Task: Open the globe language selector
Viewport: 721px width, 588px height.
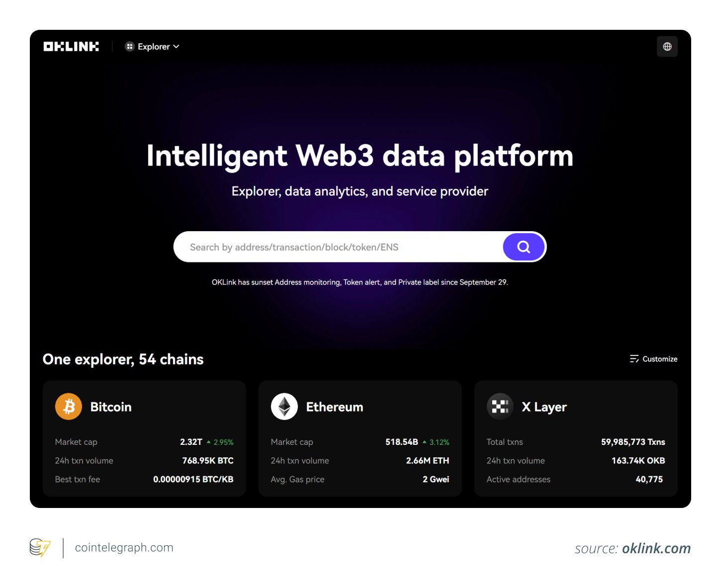Action: click(667, 47)
